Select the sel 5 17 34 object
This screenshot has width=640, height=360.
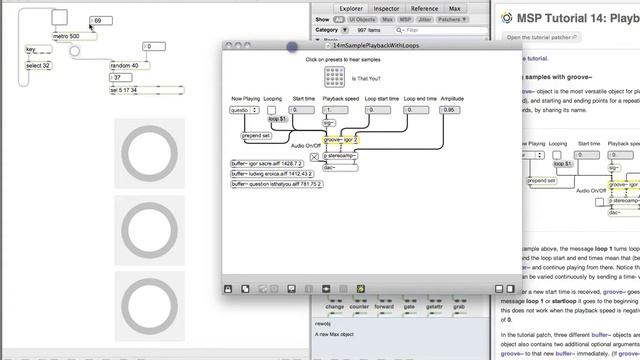tap(147, 90)
